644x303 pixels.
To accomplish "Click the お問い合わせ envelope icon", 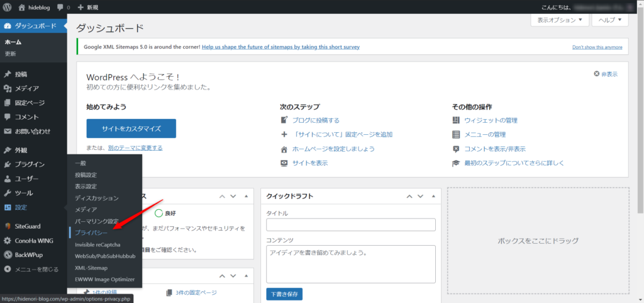I will coord(7,131).
